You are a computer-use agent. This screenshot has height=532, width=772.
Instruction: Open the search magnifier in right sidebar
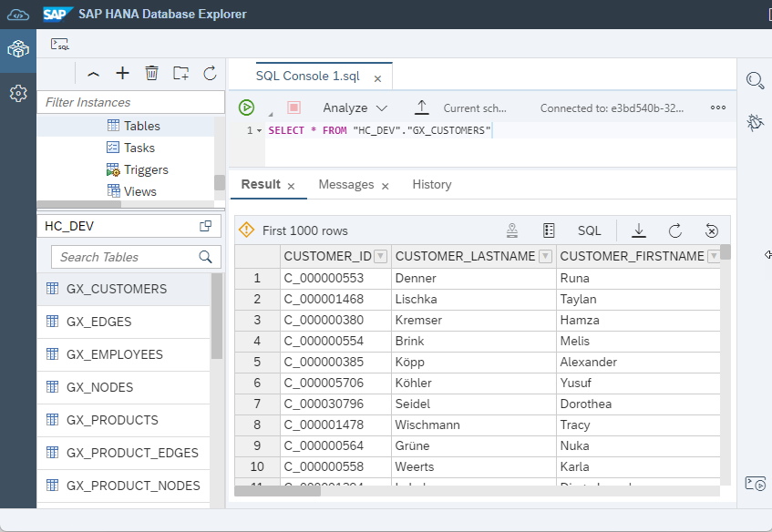coord(755,80)
